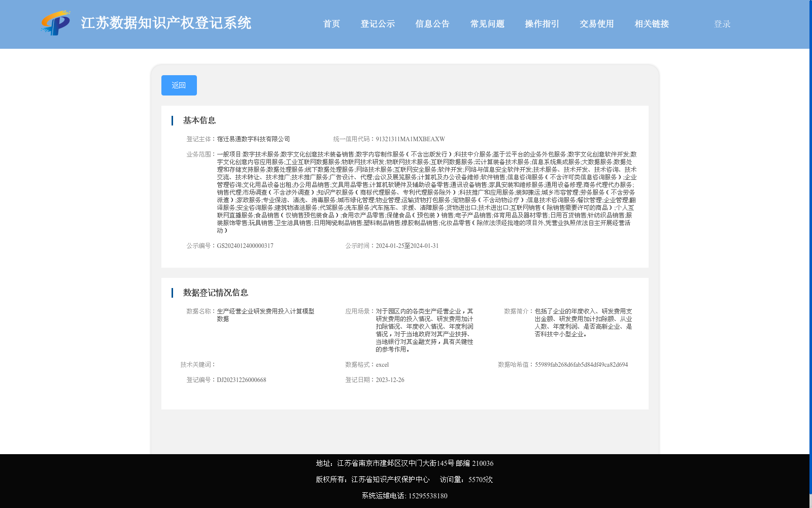Screen dimensions: 812x508
Task: Select publicity number GS2024012400000317
Action: (x=245, y=246)
